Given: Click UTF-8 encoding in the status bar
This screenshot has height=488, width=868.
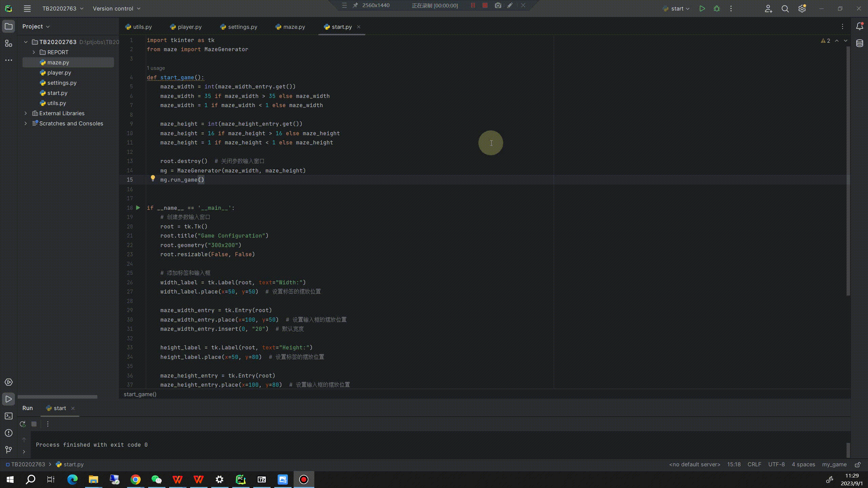Looking at the screenshot, I should point(776,464).
